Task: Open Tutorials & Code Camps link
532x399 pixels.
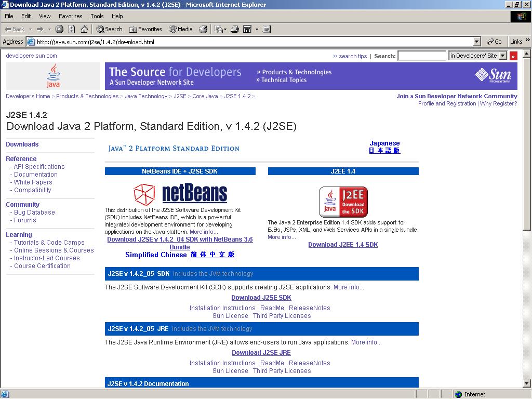Action: tap(49, 243)
